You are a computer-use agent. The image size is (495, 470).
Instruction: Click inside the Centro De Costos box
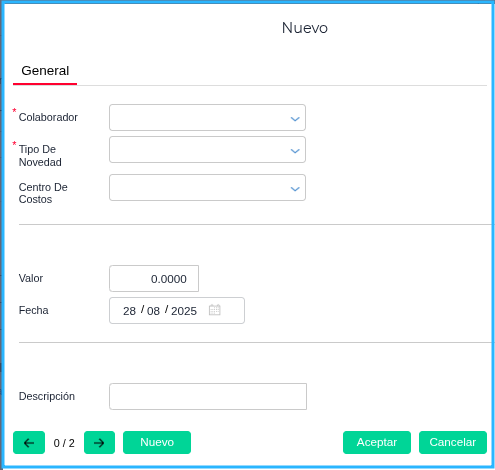click(x=207, y=187)
